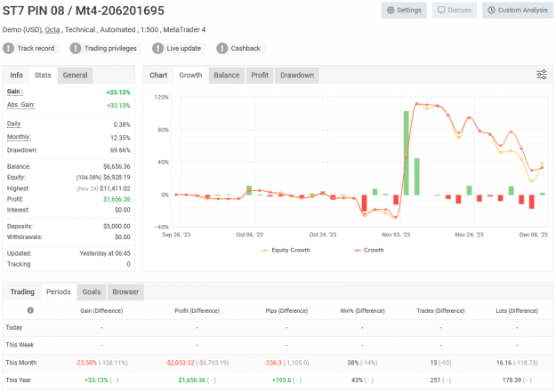Click the Monthly label
The image size is (556, 392).
(19, 137)
